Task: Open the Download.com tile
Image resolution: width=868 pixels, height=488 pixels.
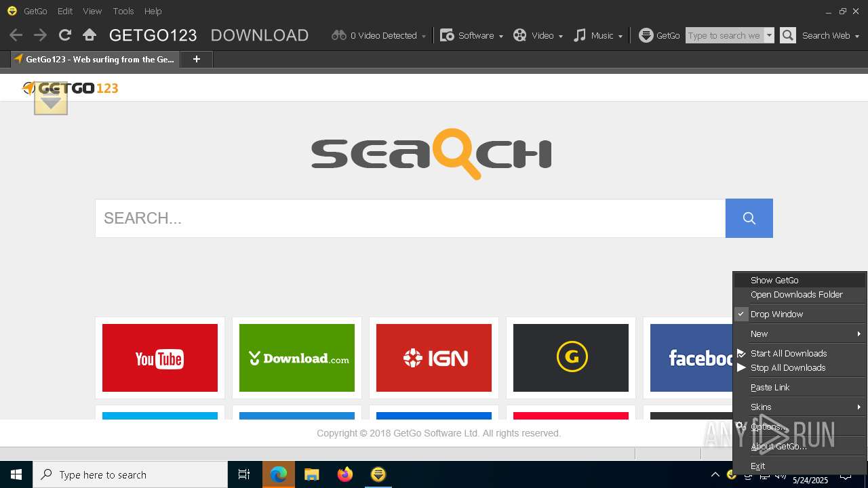Action: coord(297,358)
